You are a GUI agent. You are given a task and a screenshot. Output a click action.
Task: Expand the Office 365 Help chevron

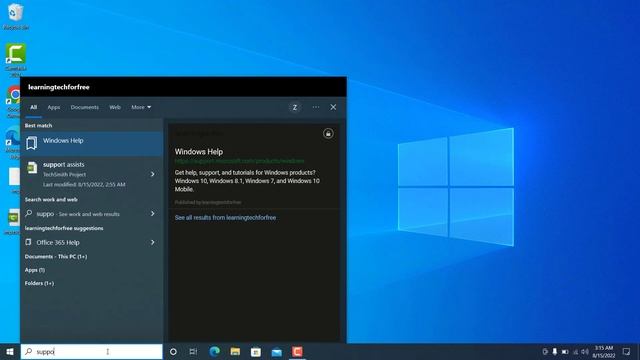click(x=153, y=242)
